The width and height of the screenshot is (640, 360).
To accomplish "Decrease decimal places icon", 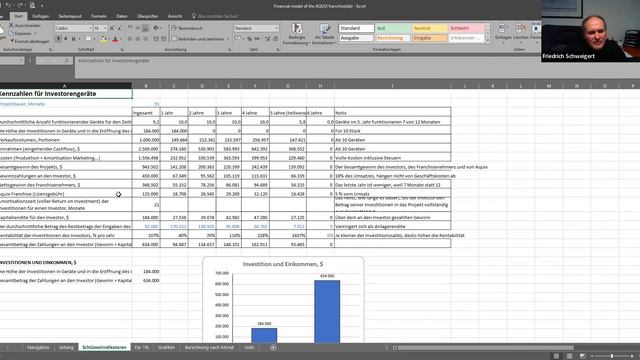I will (276, 39).
